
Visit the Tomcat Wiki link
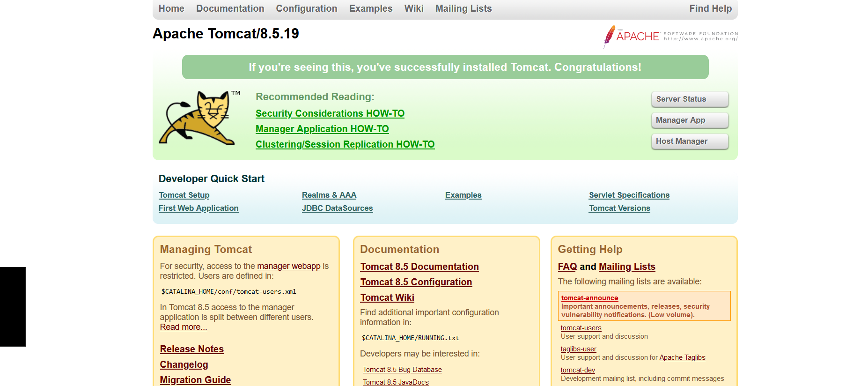(x=387, y=297)
